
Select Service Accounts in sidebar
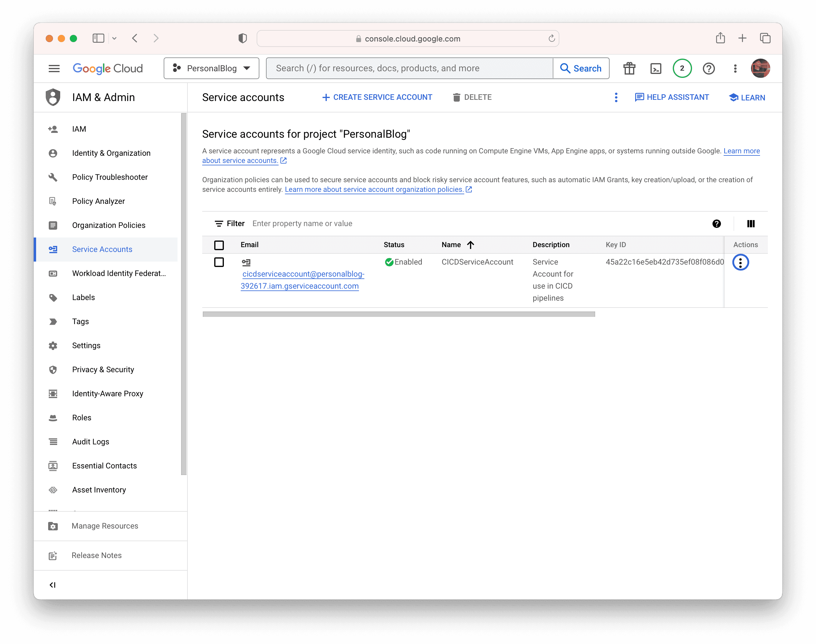106,250
